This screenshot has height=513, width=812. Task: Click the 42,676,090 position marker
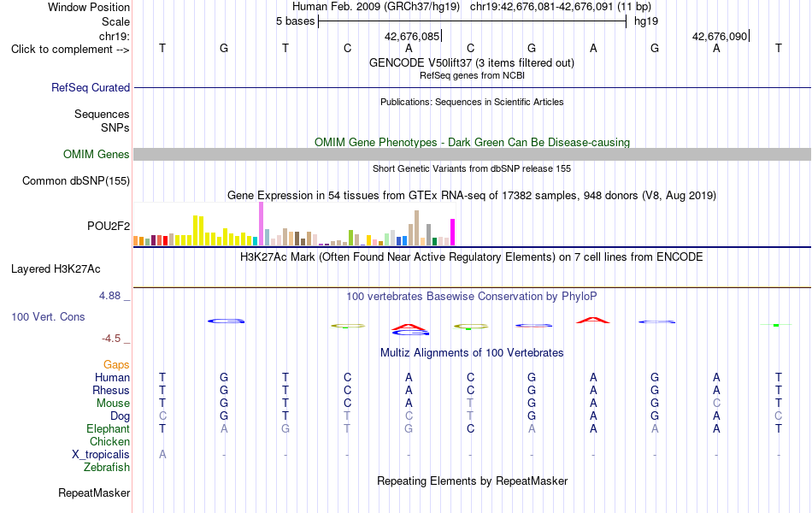coord(720,36)
